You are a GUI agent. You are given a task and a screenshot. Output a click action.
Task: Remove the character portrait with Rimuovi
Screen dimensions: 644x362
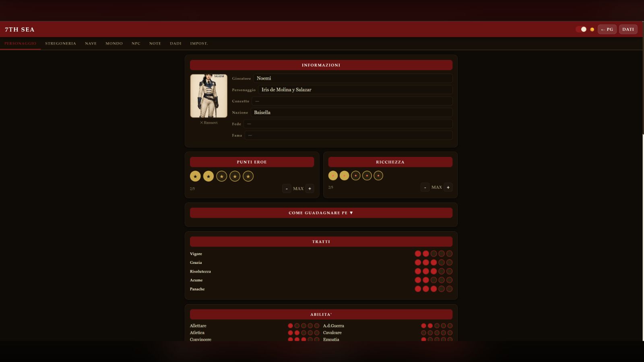(208, 123)
